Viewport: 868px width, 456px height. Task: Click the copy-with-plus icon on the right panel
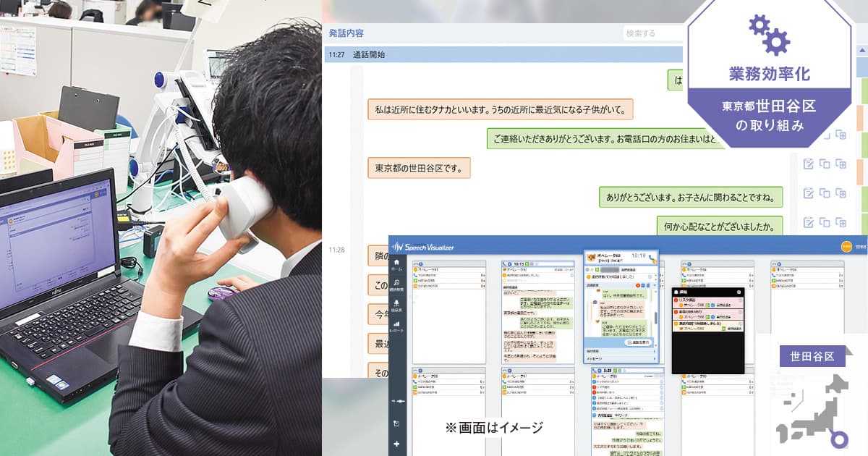coord(842,164)
